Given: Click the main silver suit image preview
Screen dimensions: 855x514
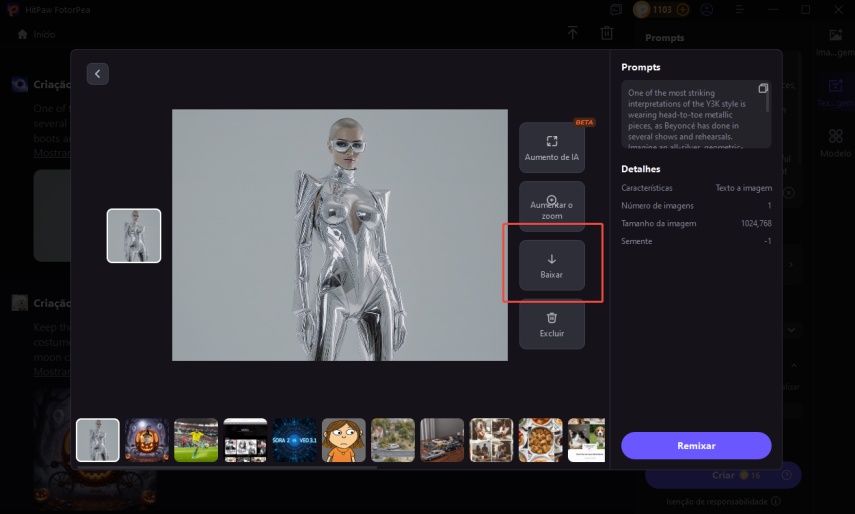Looking at the screenshot, I should (x=340, y=235).
